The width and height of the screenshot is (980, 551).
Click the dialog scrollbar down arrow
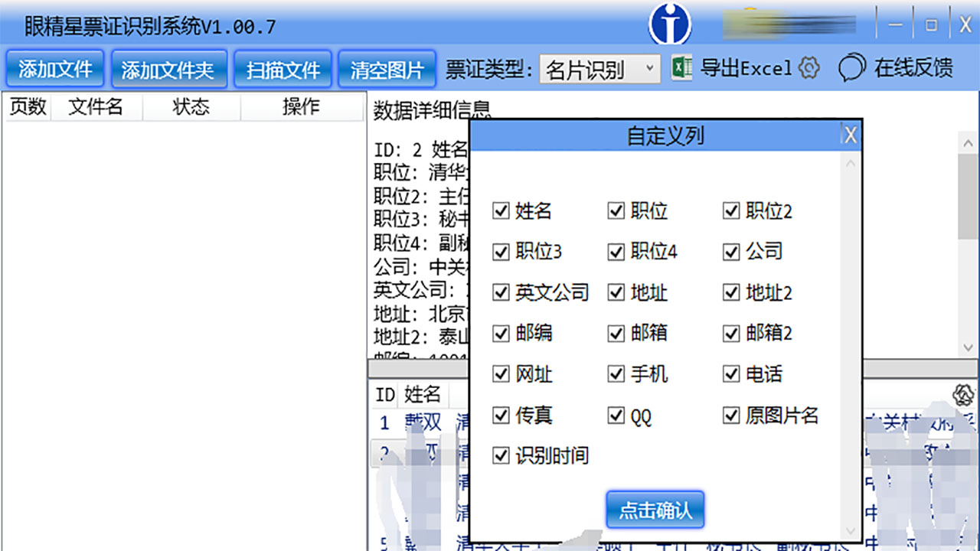850,530
